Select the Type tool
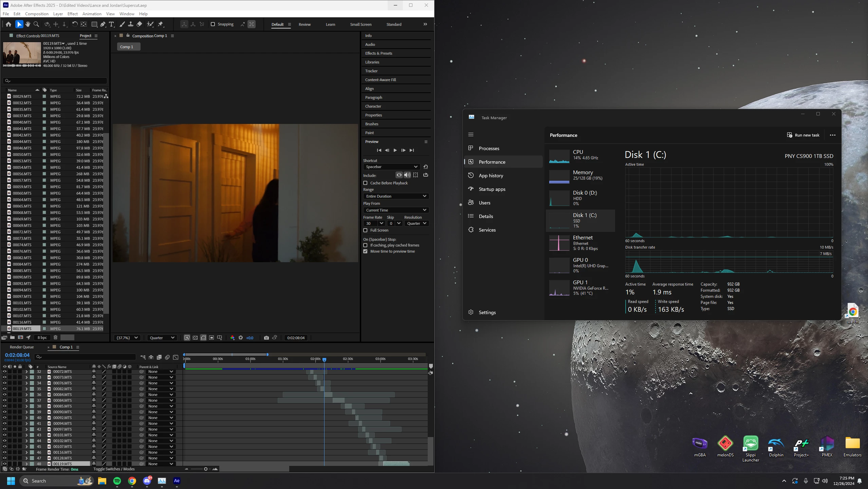 (x=111, y=24)
